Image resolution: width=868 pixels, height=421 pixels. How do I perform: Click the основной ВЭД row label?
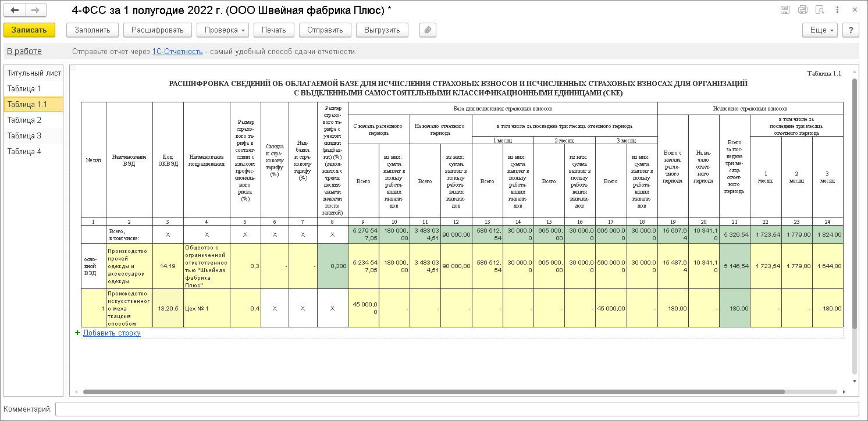93,266
